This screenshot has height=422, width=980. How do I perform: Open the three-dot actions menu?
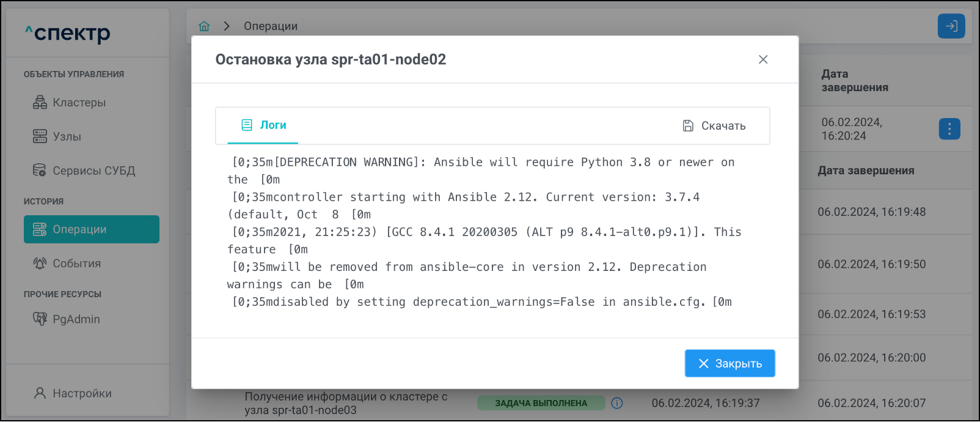click(949, 129)
